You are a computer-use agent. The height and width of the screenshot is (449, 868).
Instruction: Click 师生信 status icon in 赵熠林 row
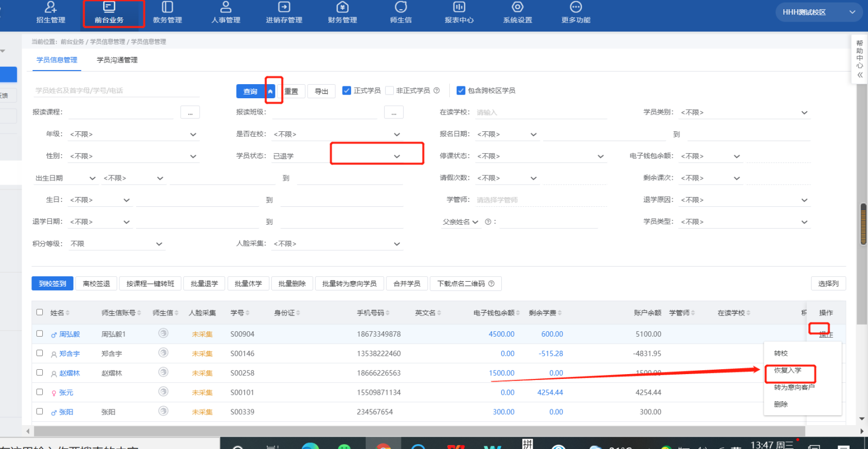[x=163, y=372]
